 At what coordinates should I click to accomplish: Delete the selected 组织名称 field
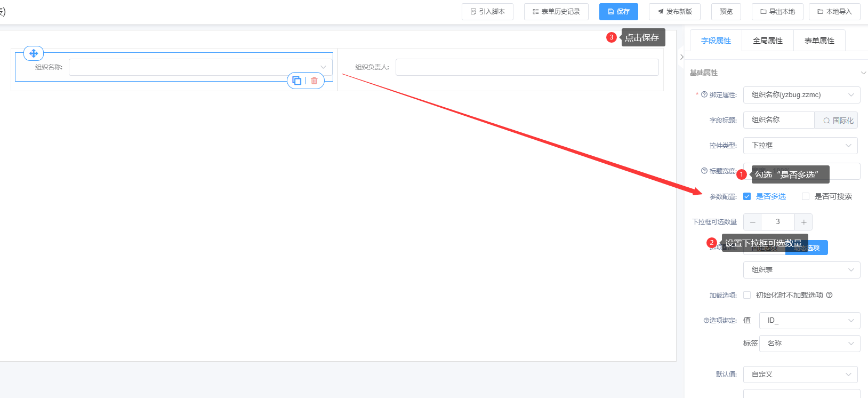coord(314,81)
